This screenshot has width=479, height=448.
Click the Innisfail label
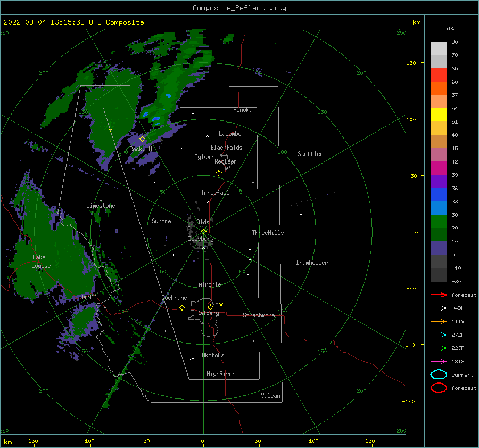(x=215, y=193)
